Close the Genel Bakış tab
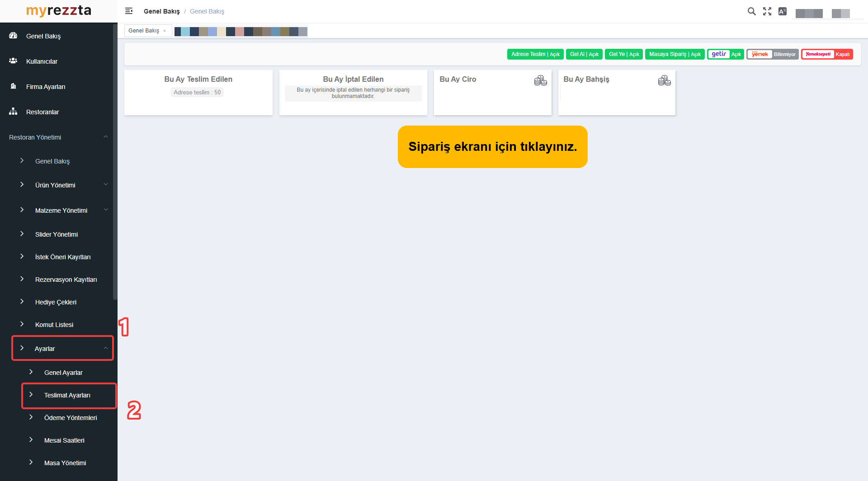Image resolution: width=868 pixels, height=481 pixels. (x=165, y=31)
